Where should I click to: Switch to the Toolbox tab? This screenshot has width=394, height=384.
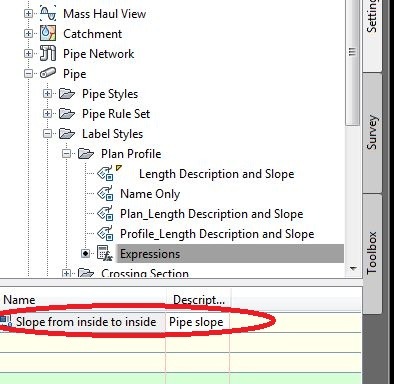372,253
